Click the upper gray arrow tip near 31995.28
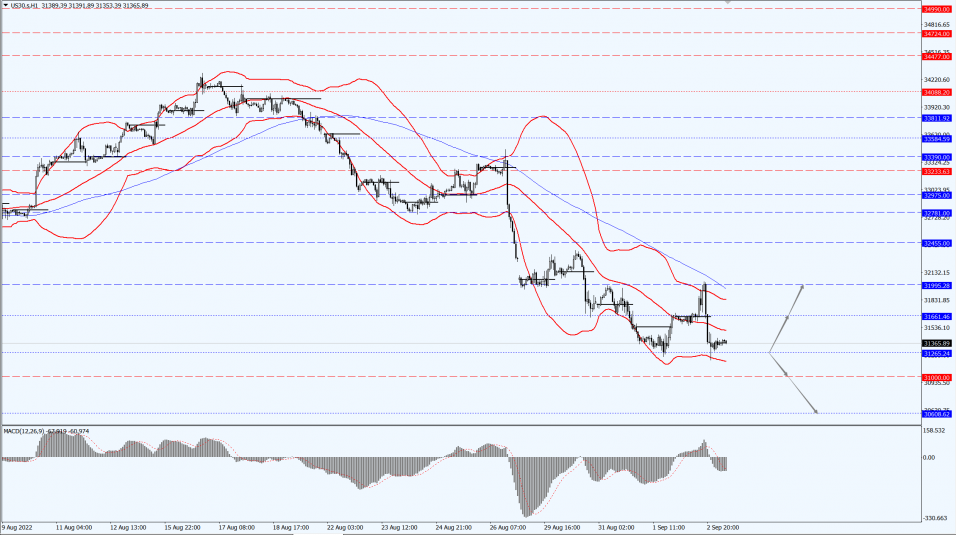Image resolution: width=956 pixels, height=535 pixels. pos(801,286)
